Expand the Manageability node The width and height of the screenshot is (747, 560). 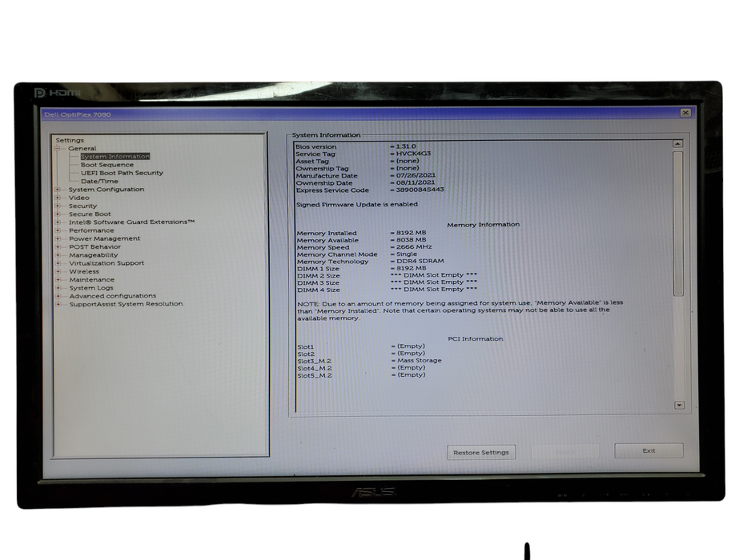click(x=58, y=255)
